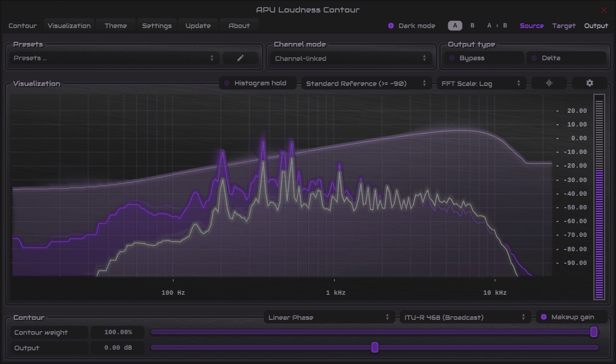Screen dimensions: 616x364
Task: Click the 0.00 dB scale label
Action: (x=578, y=138)
